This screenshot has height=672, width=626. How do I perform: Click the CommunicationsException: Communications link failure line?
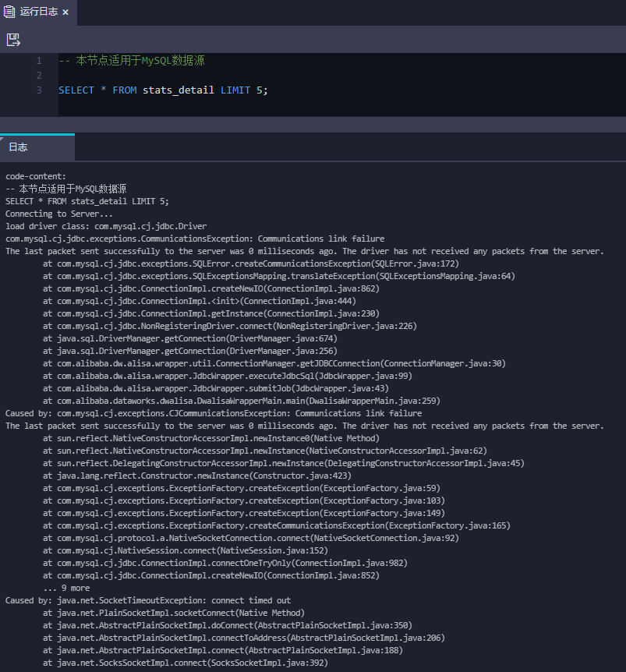click(x=195, y=239)
